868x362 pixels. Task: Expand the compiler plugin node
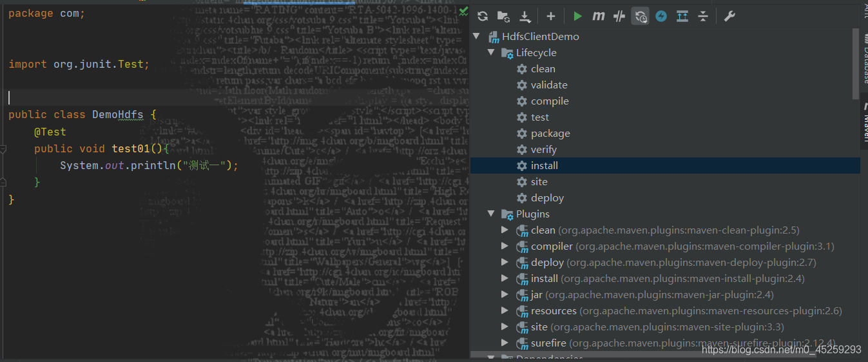coord(505,246)
